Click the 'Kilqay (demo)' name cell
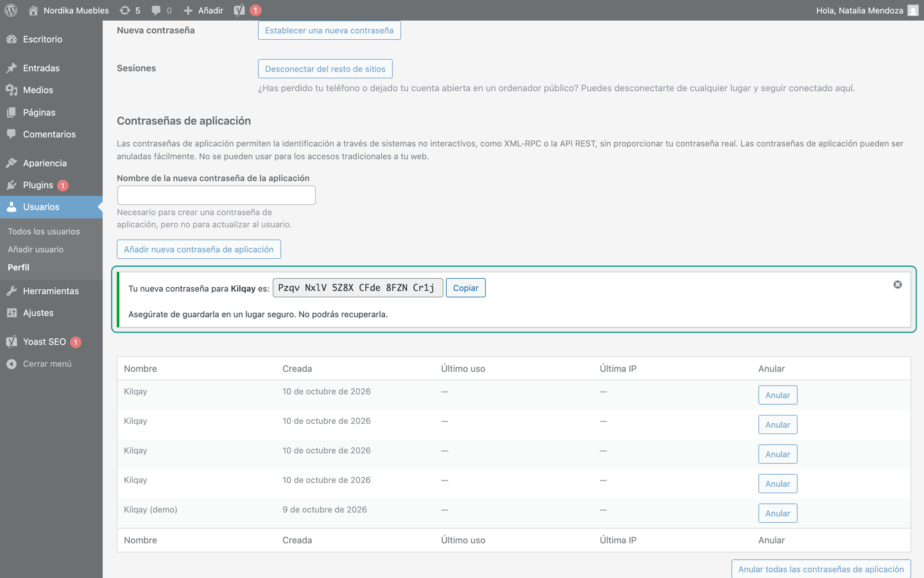The width and height of the screenshot is (924, 578). point(151,509)
